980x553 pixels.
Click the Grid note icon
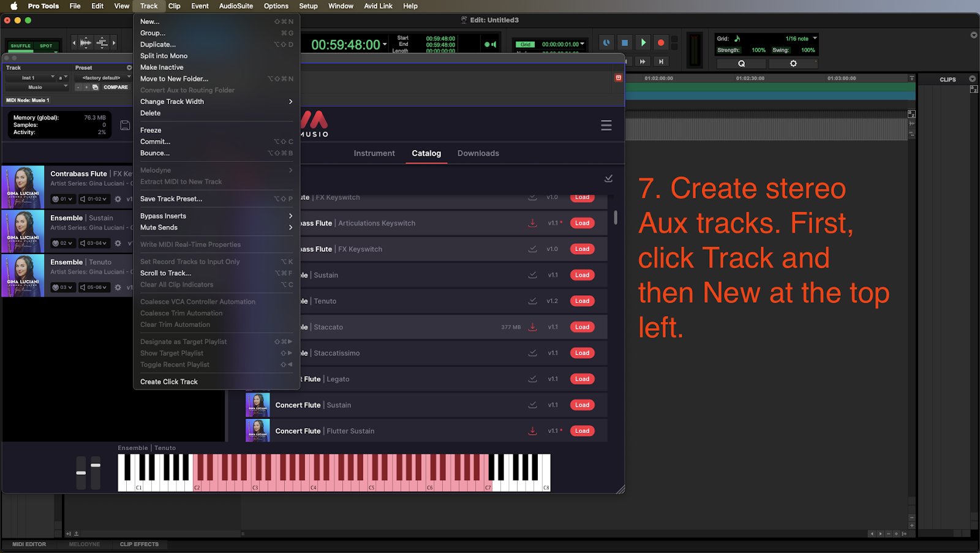point(737,39)
